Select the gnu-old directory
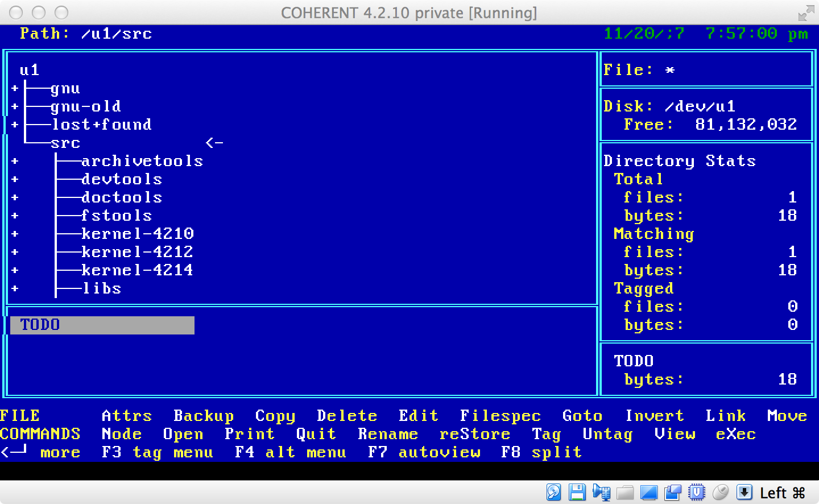 (x=86, y=106)
